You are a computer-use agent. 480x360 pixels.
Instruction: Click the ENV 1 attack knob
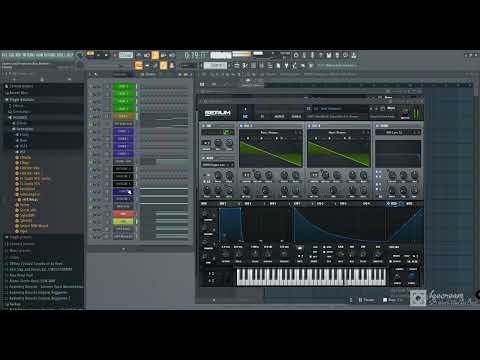click(x=226, y=255)
